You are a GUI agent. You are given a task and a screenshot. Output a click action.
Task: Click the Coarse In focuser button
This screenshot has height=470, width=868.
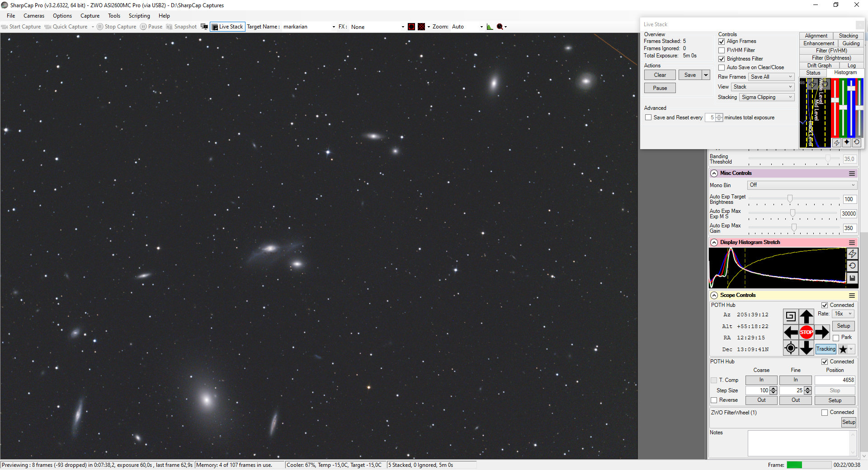tap(761, 380)
